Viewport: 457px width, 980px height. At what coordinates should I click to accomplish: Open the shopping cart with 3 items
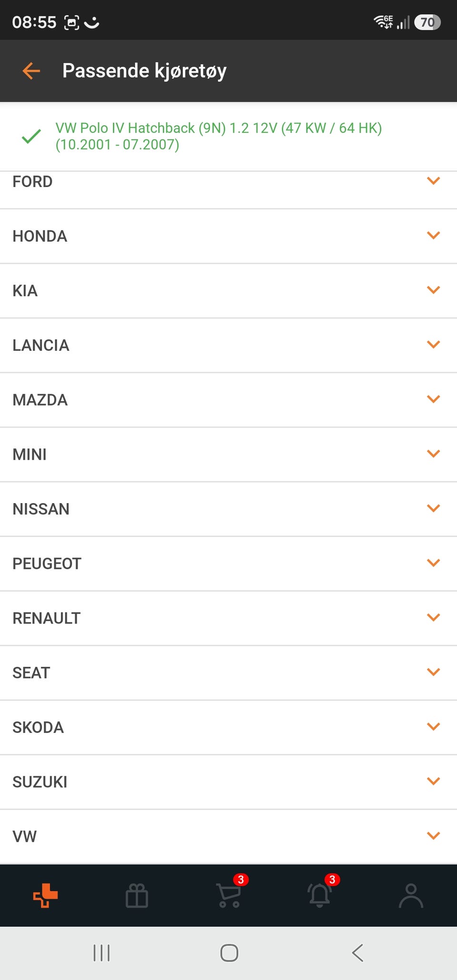click(229, 895)
